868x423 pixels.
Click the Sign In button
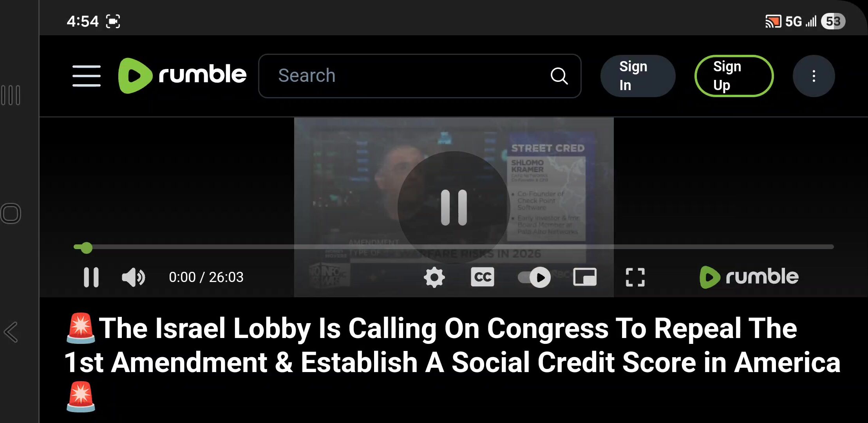tap(638, 76)
